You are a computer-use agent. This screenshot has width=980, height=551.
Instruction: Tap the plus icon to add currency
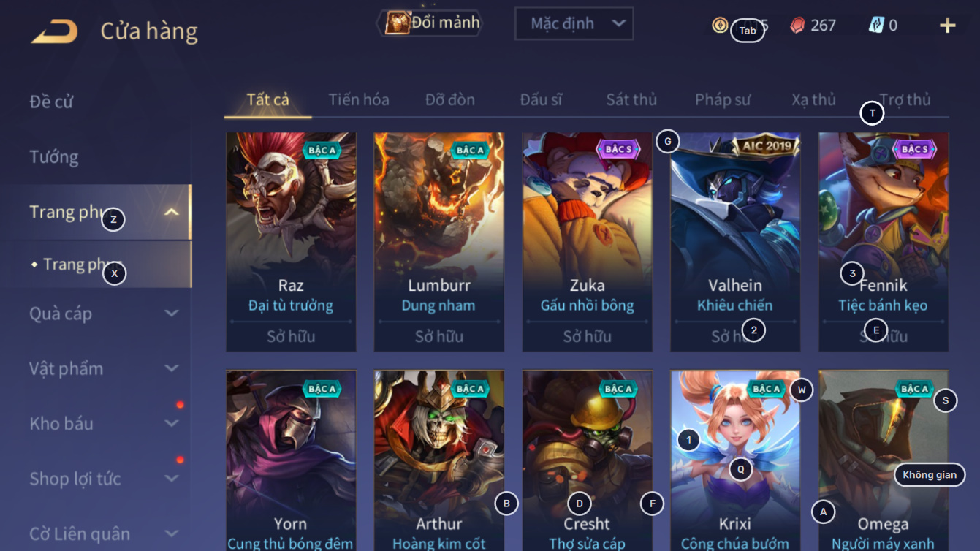(x=947, y=26)
